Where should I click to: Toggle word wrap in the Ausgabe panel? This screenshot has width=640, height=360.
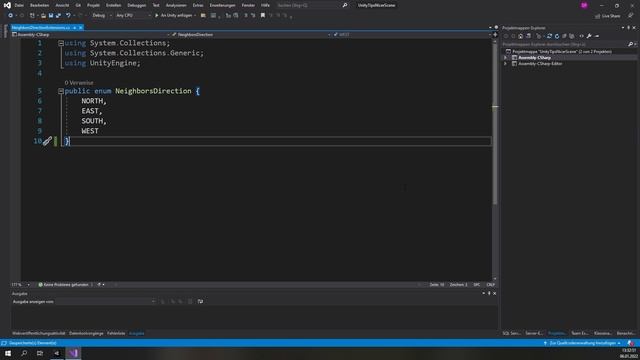pyautogui.click(x=200, y=302)
